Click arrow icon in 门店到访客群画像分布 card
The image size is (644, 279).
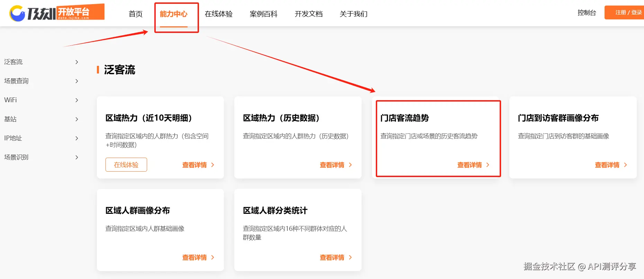coord(625,165)
